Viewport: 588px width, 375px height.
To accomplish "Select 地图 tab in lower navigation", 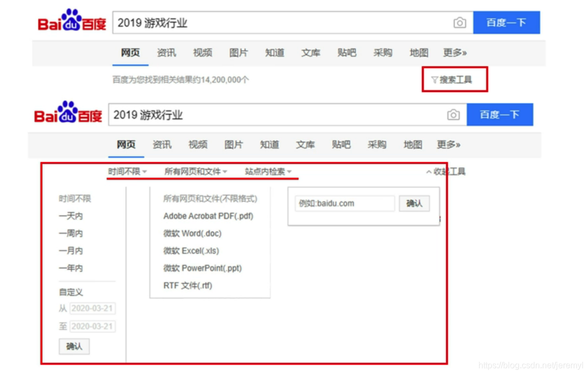I will tap(413, 145).
